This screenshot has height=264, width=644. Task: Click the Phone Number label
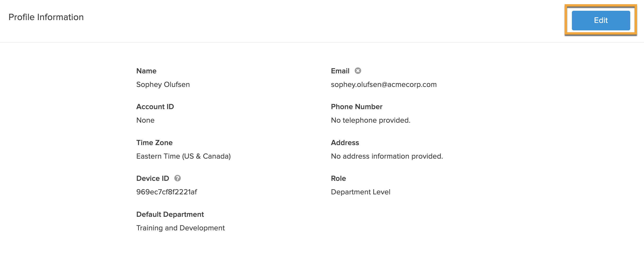pos(357,107)
